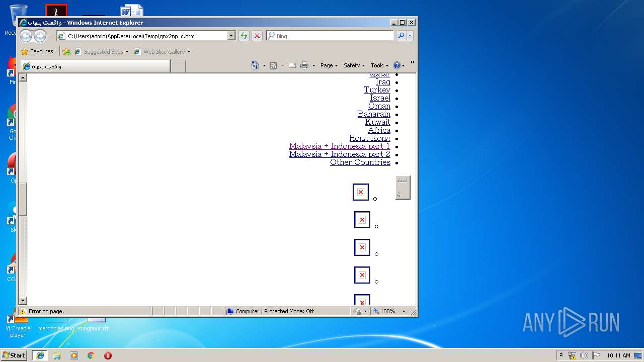Open the Safety menu
Image resolution: width=644 pixels, height=362 pixels.
click(x=354, y=65)
